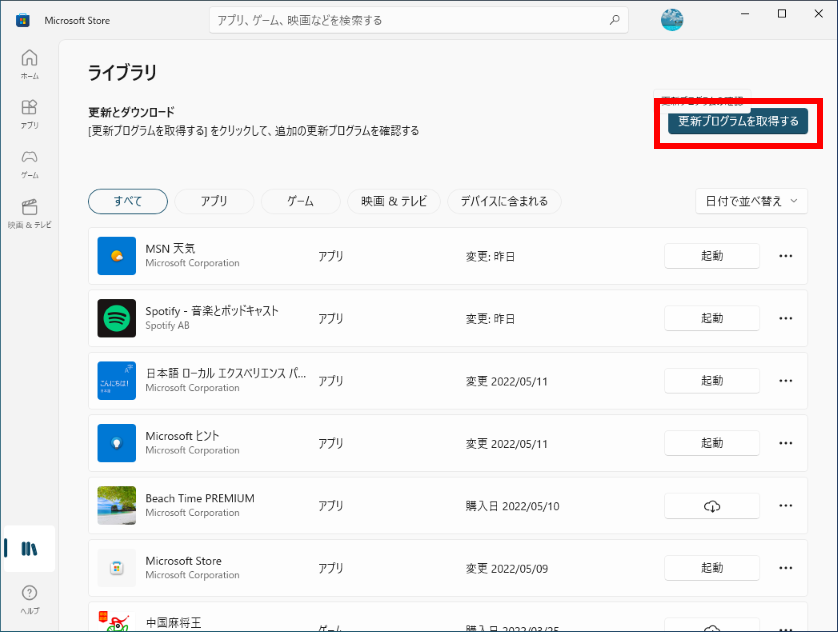Launch Spotify with 起動 button
Viewport: 838px width, 632px height.
pos(712,318)
